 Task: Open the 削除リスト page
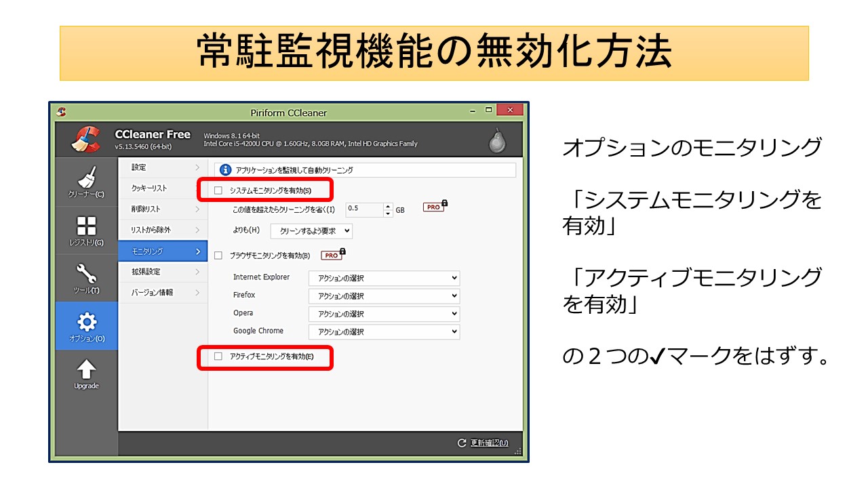point(163,209)
